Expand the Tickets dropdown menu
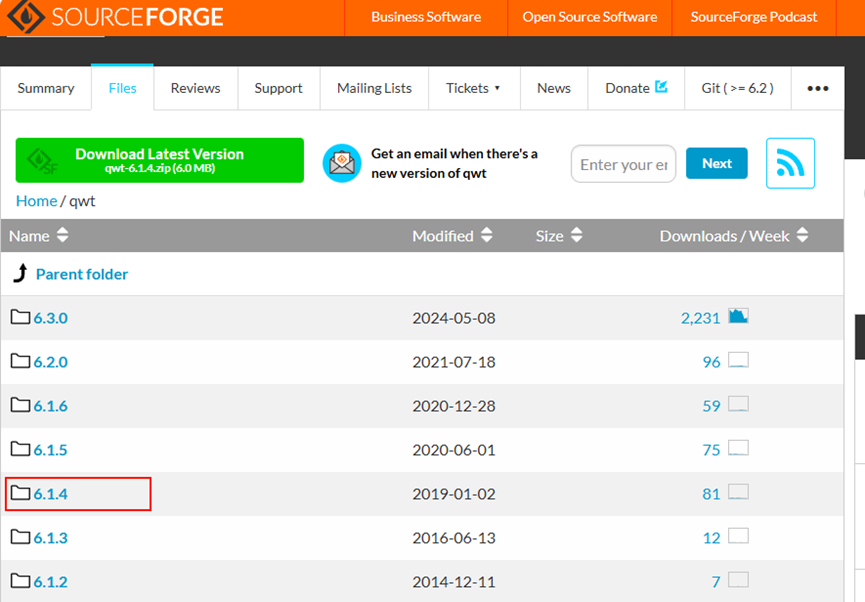Viewport: 865px width, 602px height. (x=473, y=88)
